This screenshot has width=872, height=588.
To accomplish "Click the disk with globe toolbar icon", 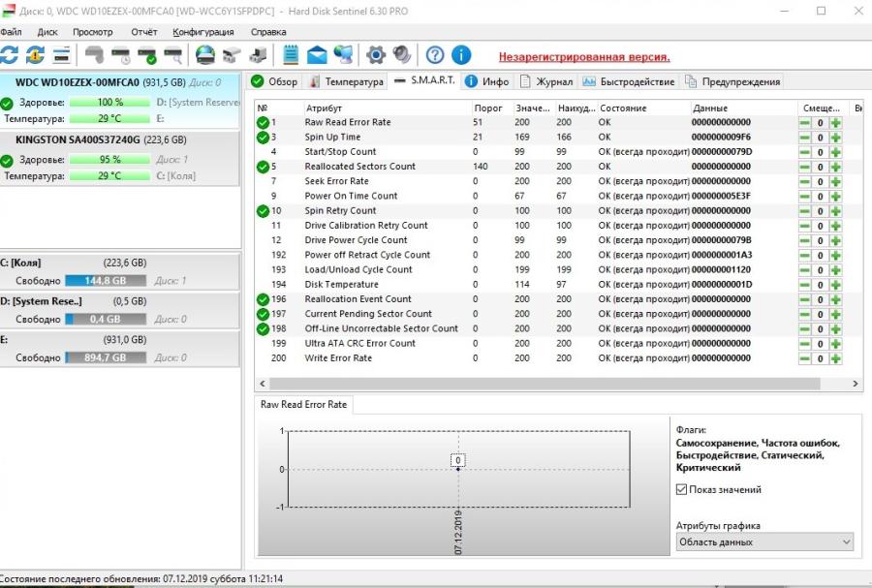I will 205,55.
